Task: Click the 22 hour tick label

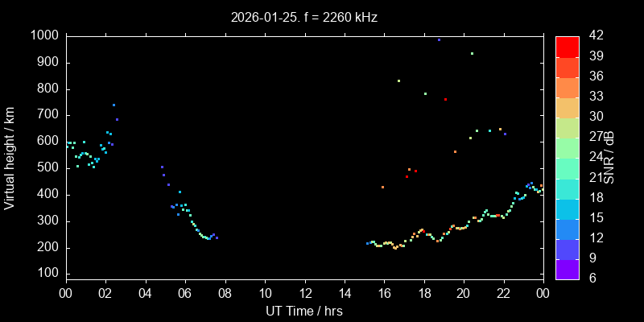Action: 504,293
